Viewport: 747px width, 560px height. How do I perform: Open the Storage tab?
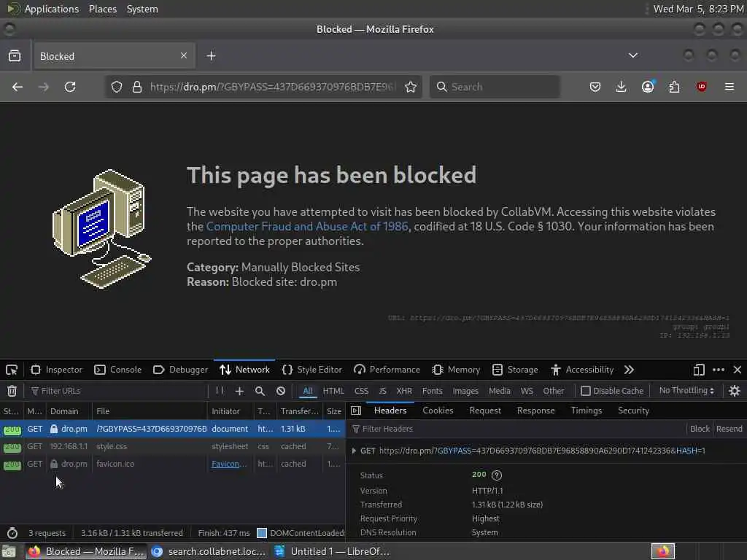click(515, 370)
